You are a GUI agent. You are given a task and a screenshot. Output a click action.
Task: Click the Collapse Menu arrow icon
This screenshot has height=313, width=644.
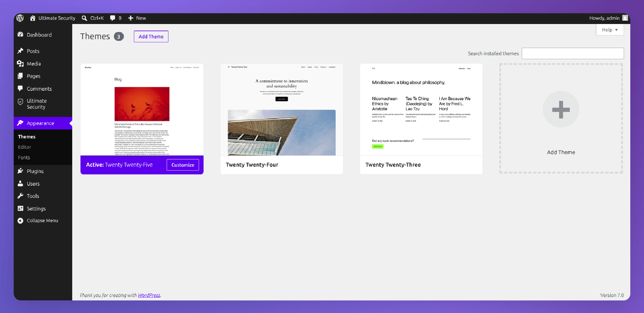pyautogui.click(x=20, y=221)
